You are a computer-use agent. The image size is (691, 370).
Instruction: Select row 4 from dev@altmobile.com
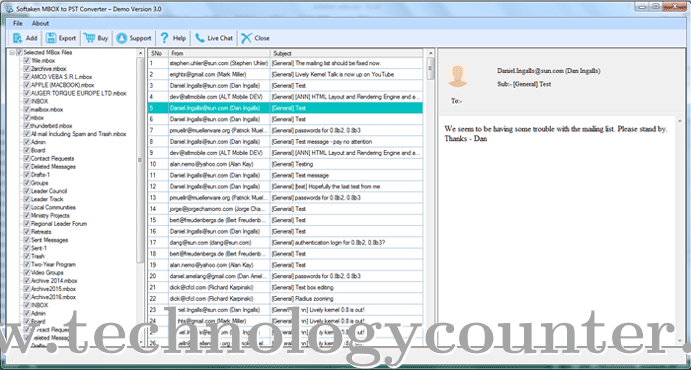tap(285, 97)
